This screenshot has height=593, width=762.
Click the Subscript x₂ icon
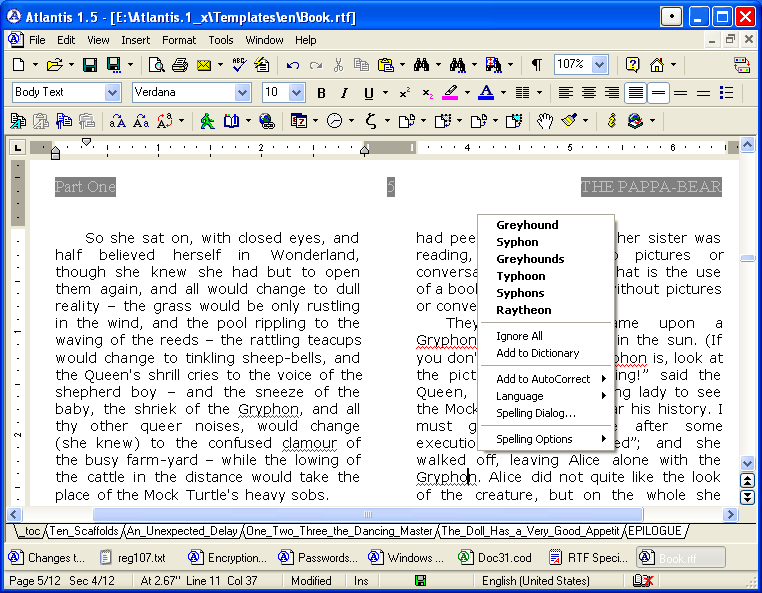coord(427,93)
